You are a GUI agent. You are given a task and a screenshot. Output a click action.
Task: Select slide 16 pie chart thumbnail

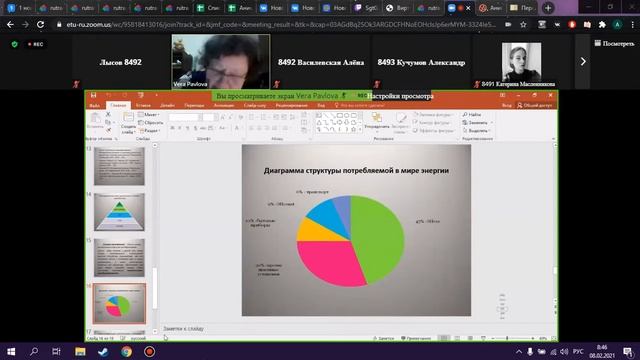pos(119,304)
